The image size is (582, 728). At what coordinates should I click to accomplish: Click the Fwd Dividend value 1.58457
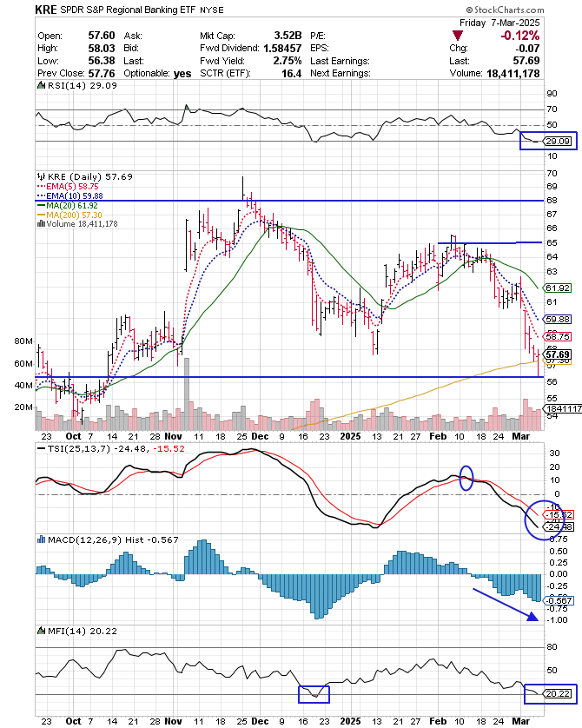[282, 49]
